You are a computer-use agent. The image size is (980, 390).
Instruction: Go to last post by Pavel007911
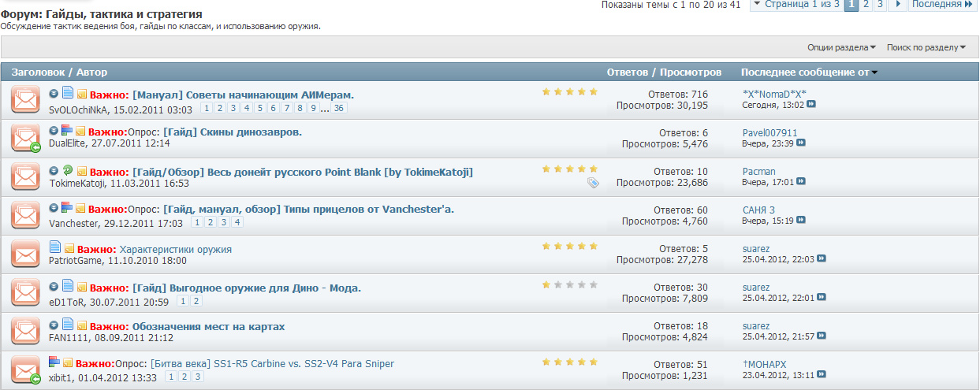coord(801,143)
